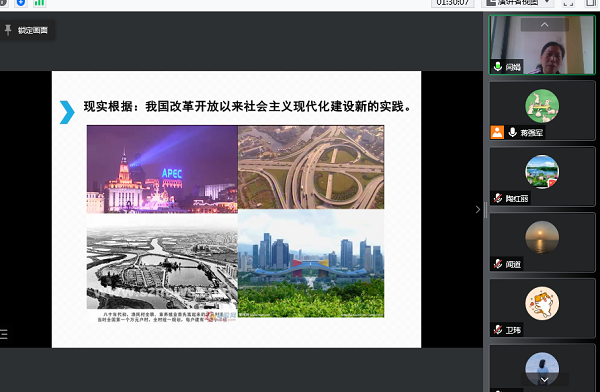The width and height of the screenshot is (600, 392).
Task: Click the meeting timer display
Action: pyautogui.click(x=453, y=3)
